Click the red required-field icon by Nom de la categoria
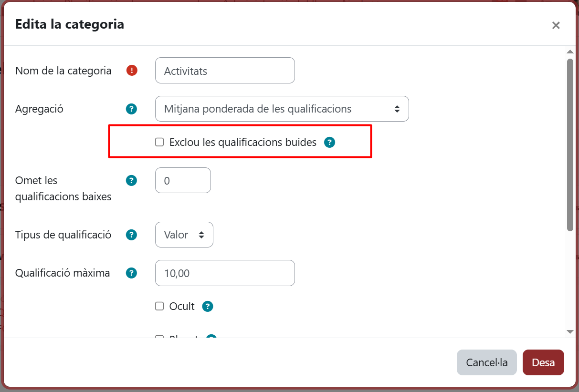 132,71
